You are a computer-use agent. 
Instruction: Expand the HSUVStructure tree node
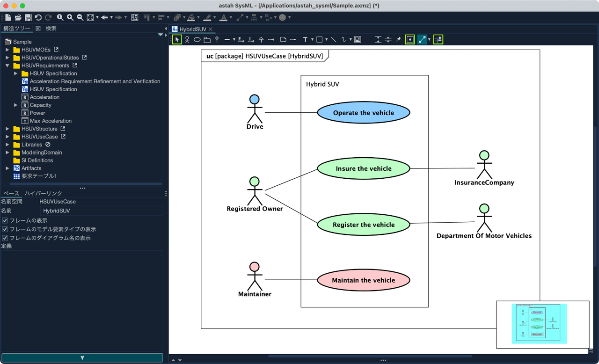7,129
